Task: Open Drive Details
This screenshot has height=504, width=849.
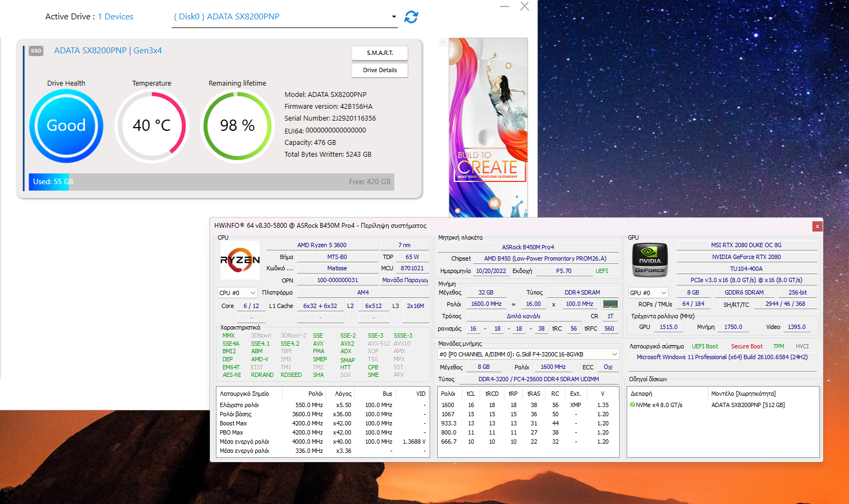Action: [380, 70]
